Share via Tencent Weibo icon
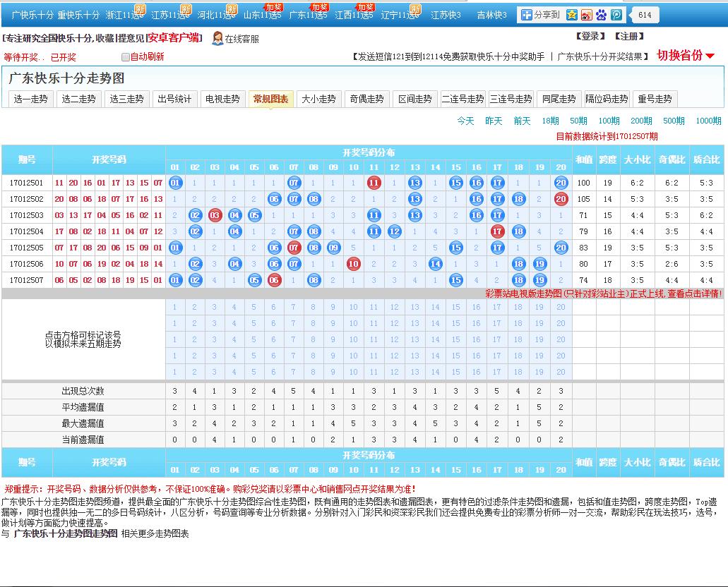728x587 pixels. pyautogui.click(x=616, y=15)
